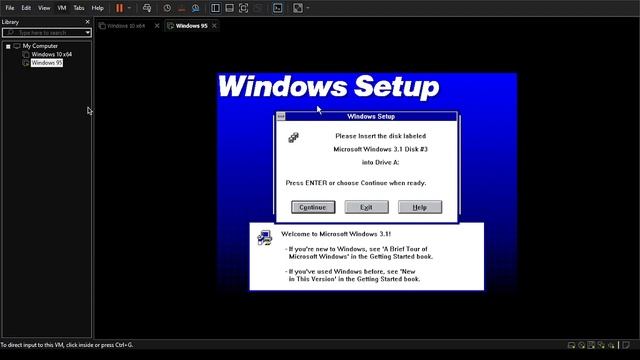640x360 pixels.
Task: Close the Library panel
Action: coord(87,22)
